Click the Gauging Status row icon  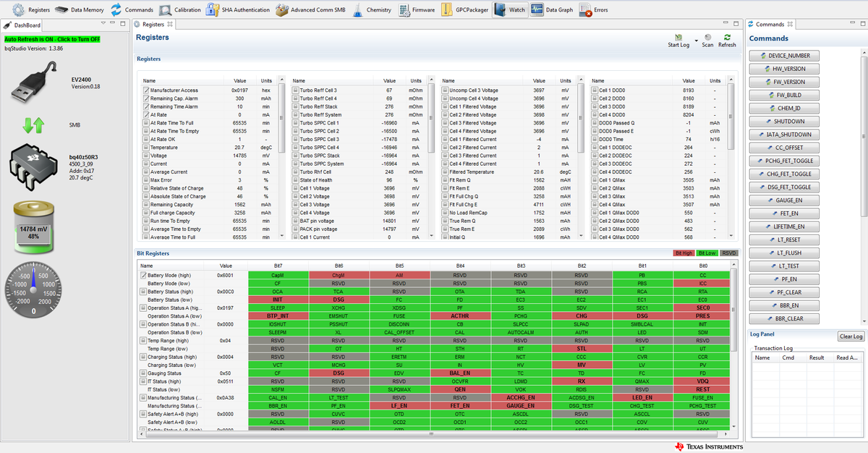pos(143,373)
